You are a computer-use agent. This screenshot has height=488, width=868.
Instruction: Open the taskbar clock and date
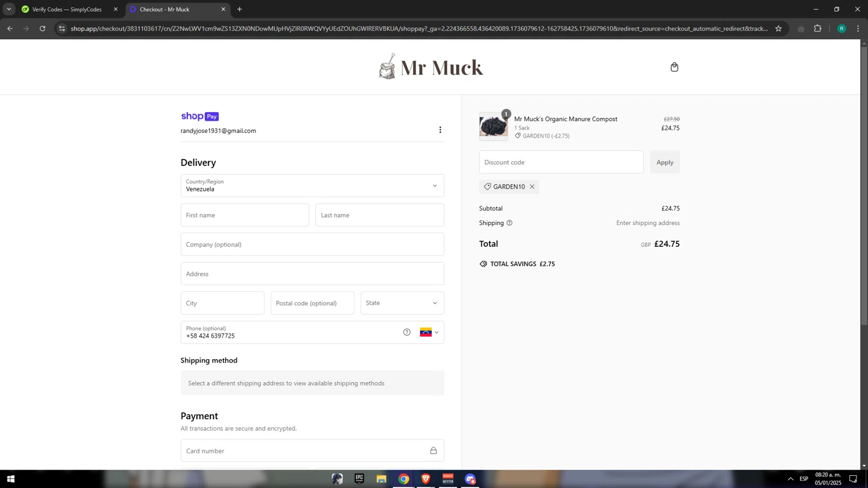pyautogui.click(x=828, y=479)
